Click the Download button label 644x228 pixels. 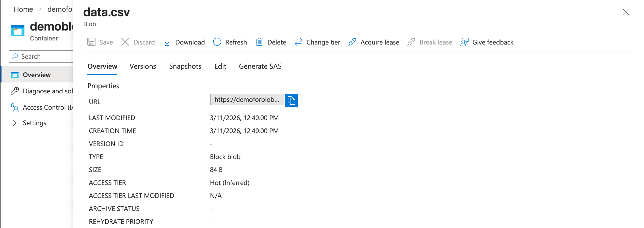point(190,42)
